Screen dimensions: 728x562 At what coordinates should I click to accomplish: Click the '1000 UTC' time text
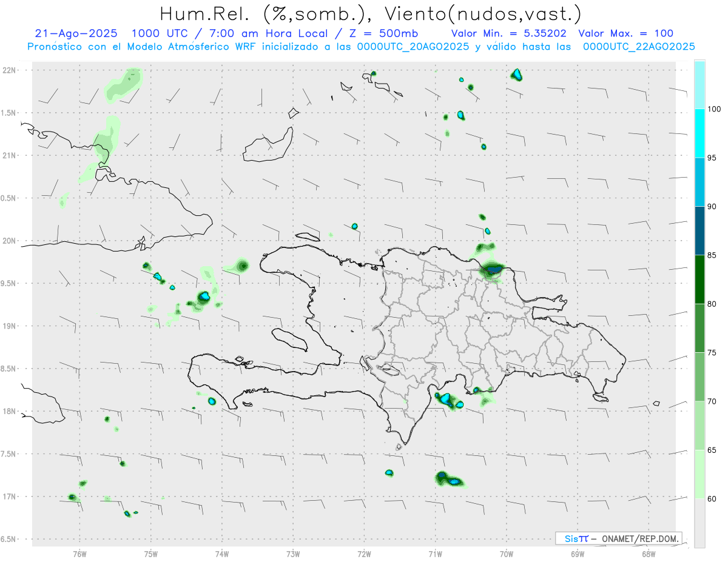(x=160, y=34)
